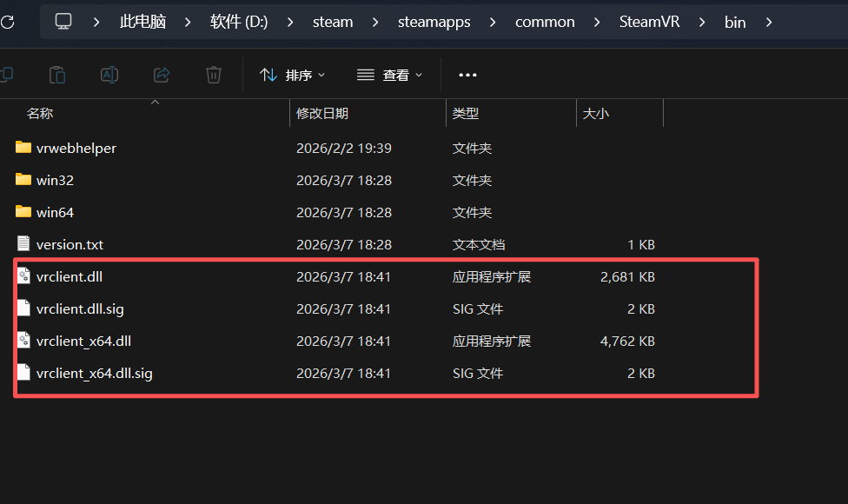Click the 2026/2/2 19:39 date cell
The image size is (848, 504).
[x=344, y=149]
